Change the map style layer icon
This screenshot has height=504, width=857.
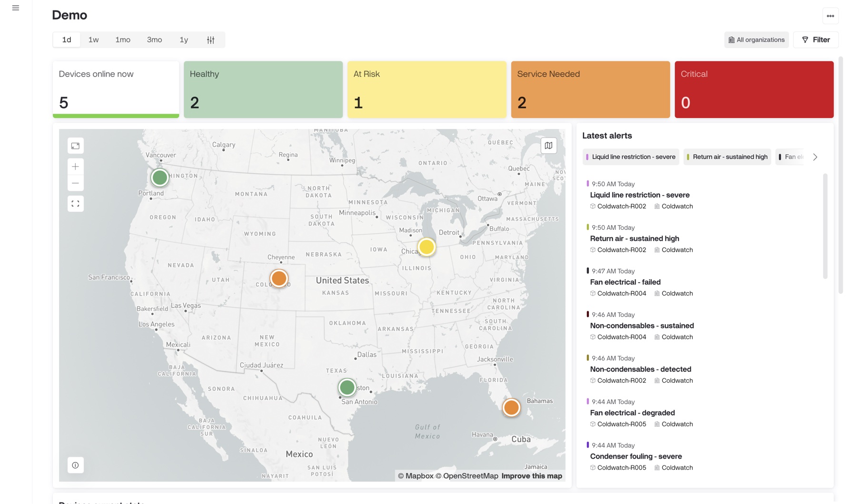click(548, 146)
